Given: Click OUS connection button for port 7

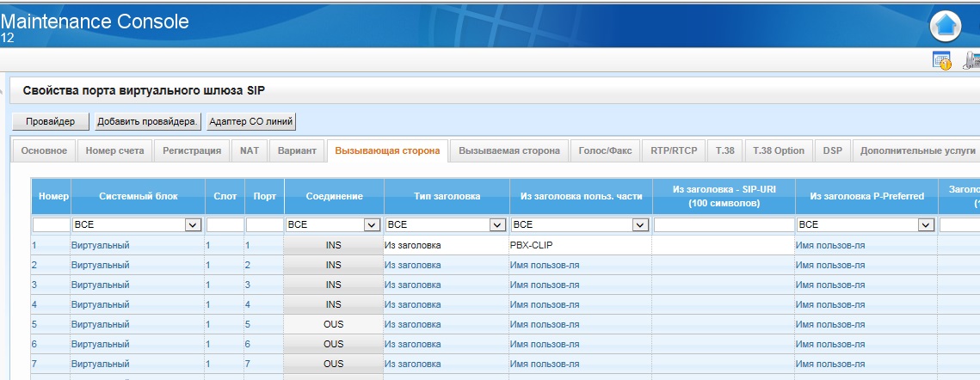Looking at the screenshot, I should pos(334,364).
